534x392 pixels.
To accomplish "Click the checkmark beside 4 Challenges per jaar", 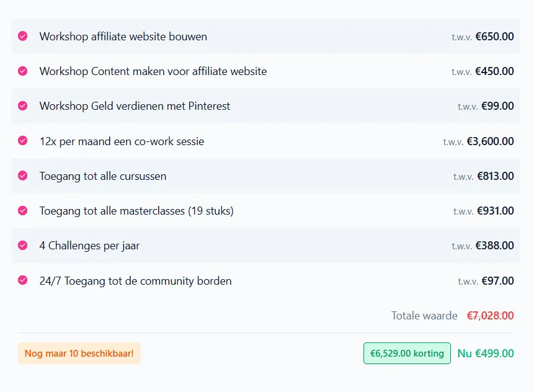I will [x=23, y=246].
